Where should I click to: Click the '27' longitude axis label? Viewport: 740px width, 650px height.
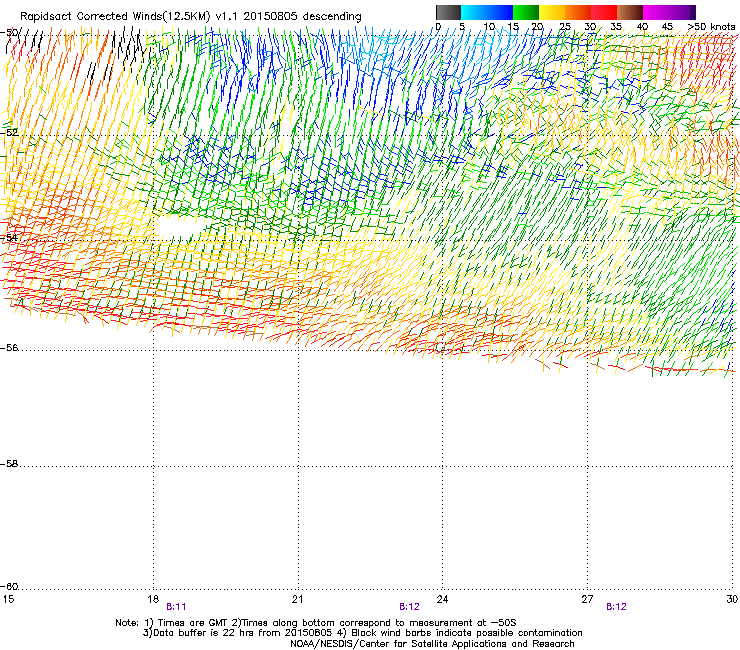587,599
